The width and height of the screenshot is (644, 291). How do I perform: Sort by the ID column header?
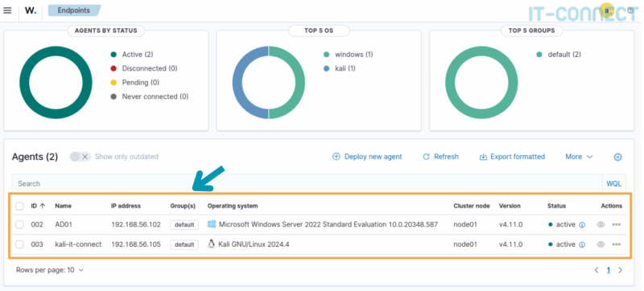click(x=38, y=206)
